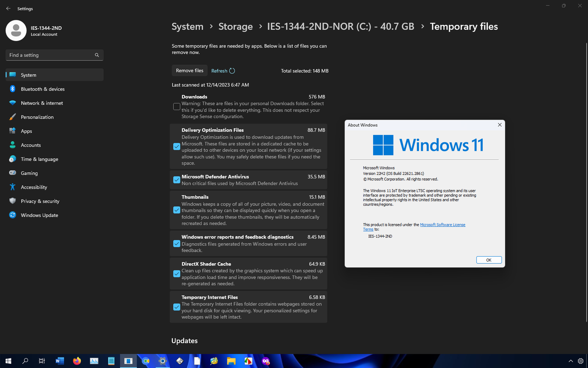Click the game controller icon beside Gaming

tap(12, 173)
